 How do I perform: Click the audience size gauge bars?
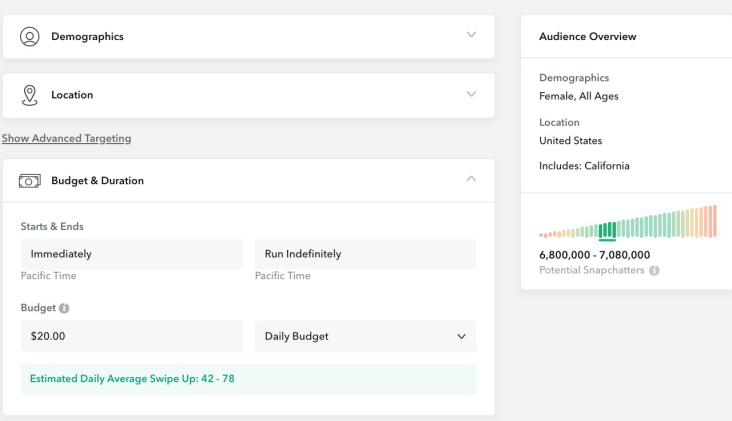(627, 222)
